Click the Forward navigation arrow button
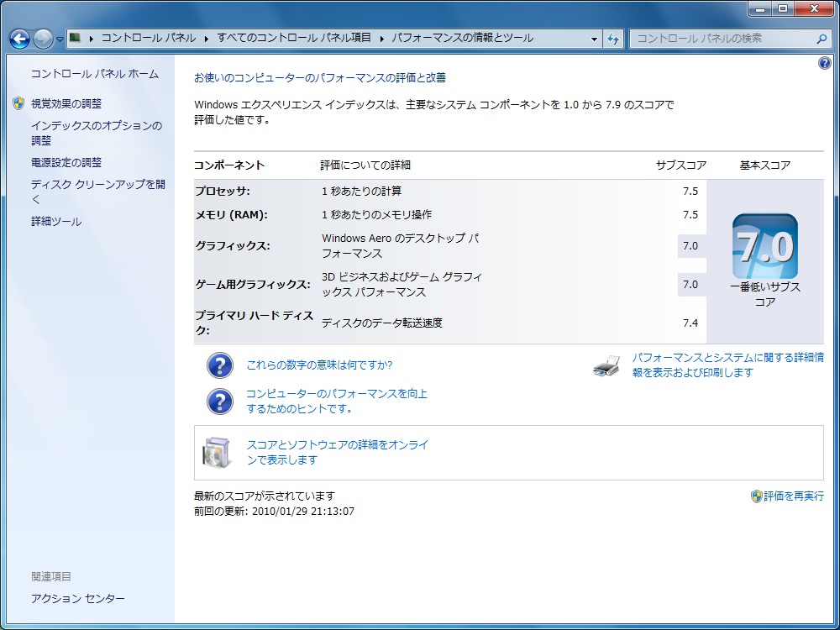Image resolution: width=840 pixels, height=630 pixels. tap(43, 39)
